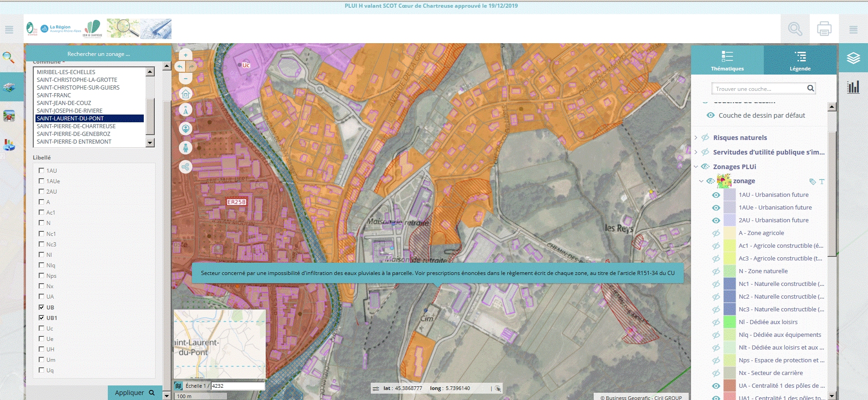Collapse the Zonages PLUi group
Image resolution: width=868 pixels, height=400 pixels.
coord(696,167)
